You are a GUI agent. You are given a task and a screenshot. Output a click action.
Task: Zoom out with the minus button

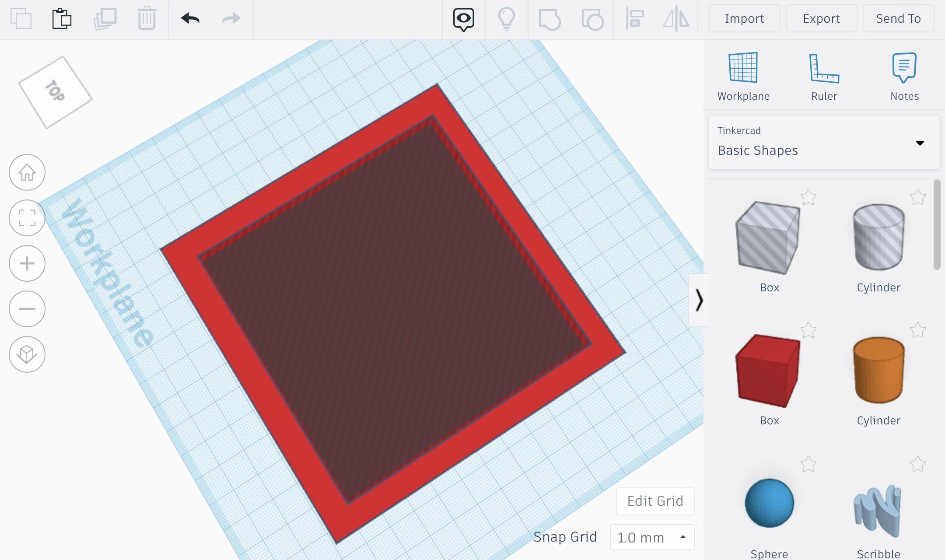point(27,309)
